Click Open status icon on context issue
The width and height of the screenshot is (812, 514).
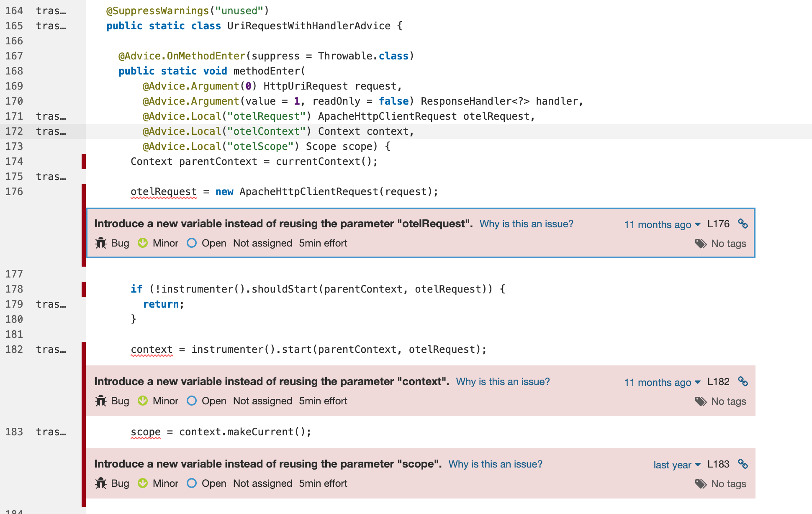click(192, 401)
